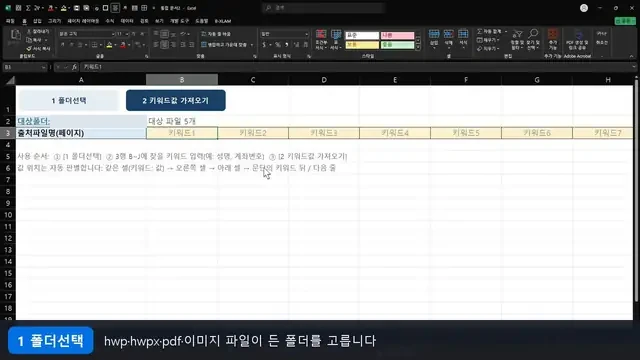This screenshot has height=360, width=640.
Task: Click the Copy (복사) icon
Action: pos(29,40)
